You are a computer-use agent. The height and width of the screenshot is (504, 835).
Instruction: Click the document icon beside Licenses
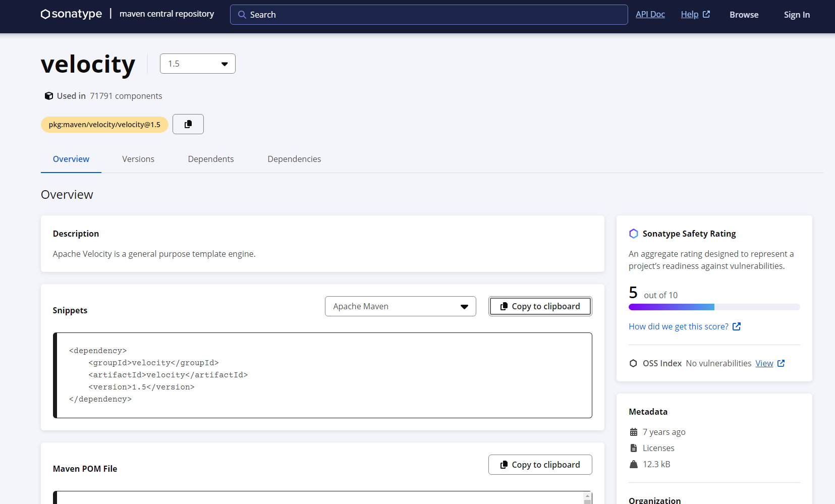[x=634, y=448]
